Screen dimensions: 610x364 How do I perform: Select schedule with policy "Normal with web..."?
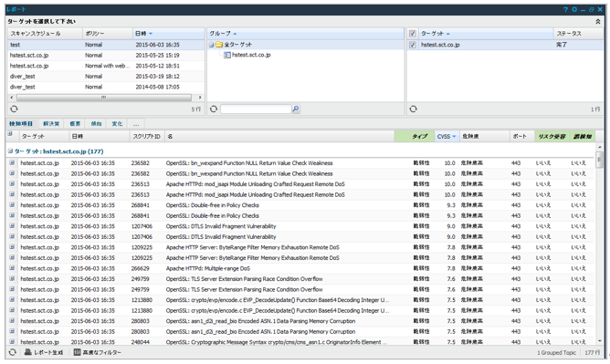click(x=106, y=66)
